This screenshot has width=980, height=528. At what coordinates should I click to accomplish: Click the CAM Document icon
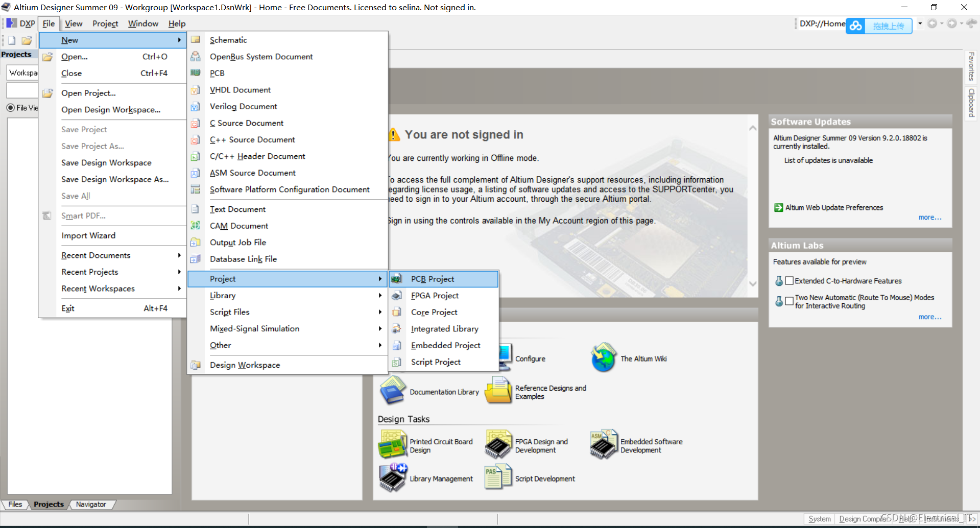click(x=196, y=226)
